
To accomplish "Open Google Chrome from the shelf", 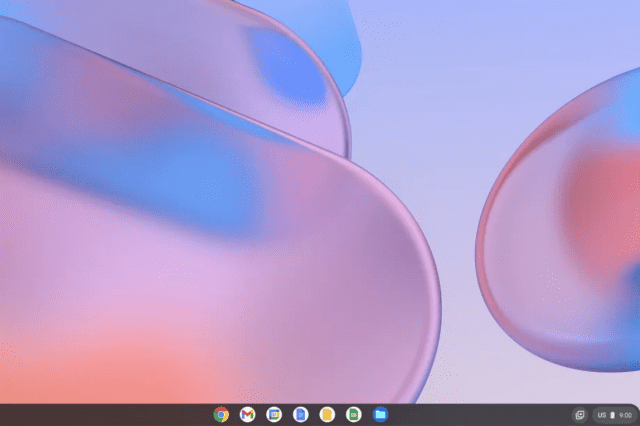I will tap(221, 415).
